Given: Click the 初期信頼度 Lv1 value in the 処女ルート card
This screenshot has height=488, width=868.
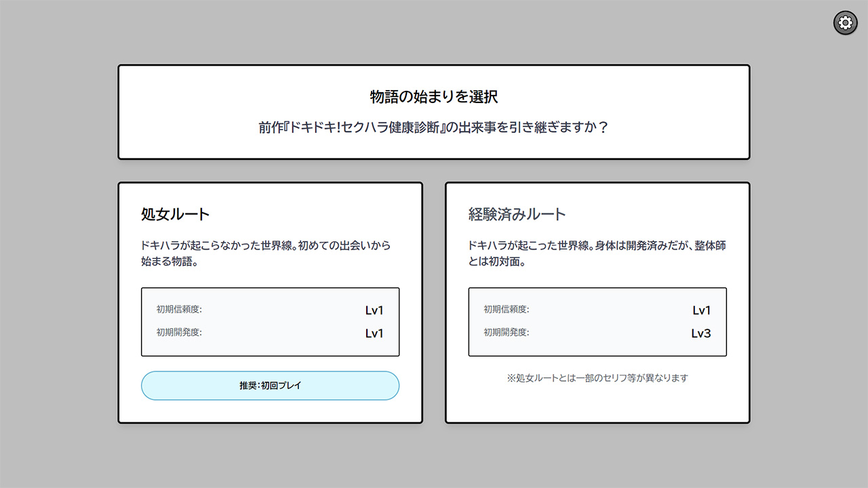Looking at the screenshot, I should click(374, 310).
